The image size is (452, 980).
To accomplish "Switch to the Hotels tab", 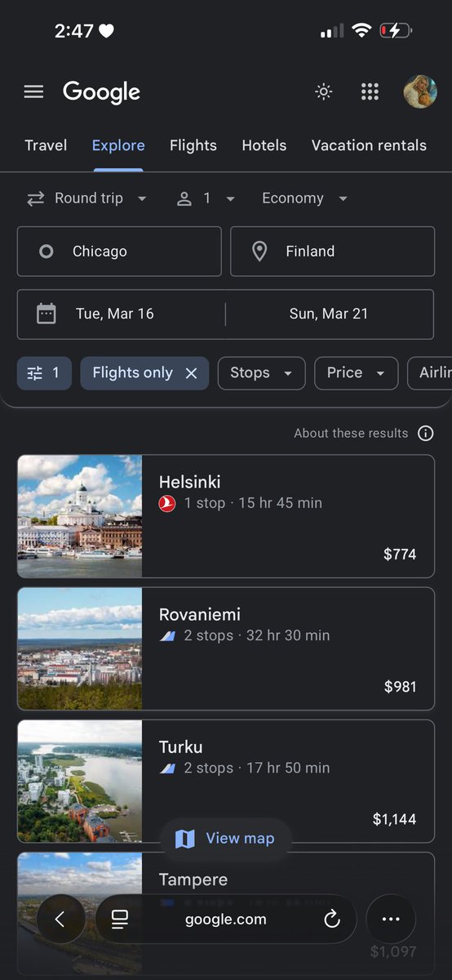I will pyautogui.click(x=264, y=145).
